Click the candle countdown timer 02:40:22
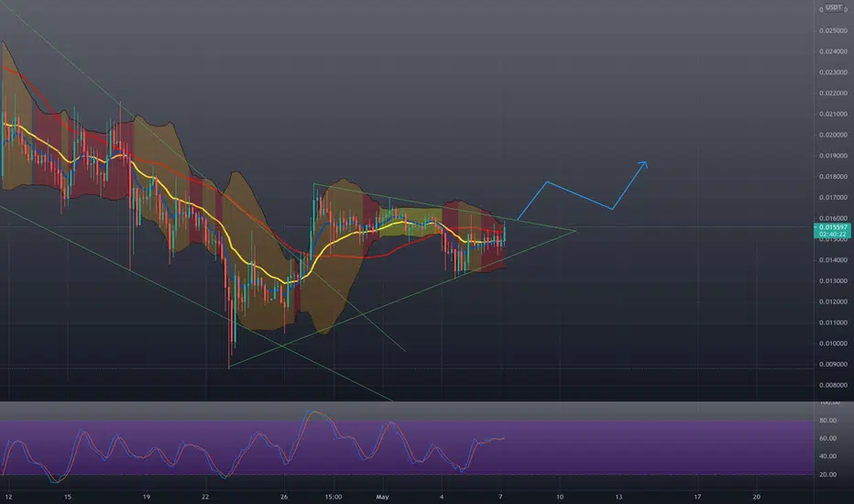This screenshot has height=504, width=854. [832, 235]
